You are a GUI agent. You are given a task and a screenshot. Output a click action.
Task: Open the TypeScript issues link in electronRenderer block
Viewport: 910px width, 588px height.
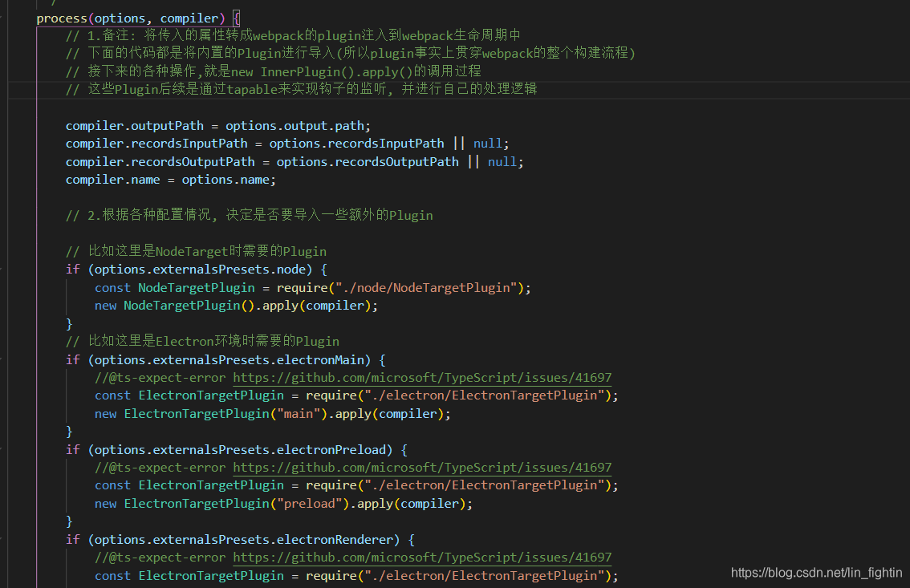pos(422,558)
